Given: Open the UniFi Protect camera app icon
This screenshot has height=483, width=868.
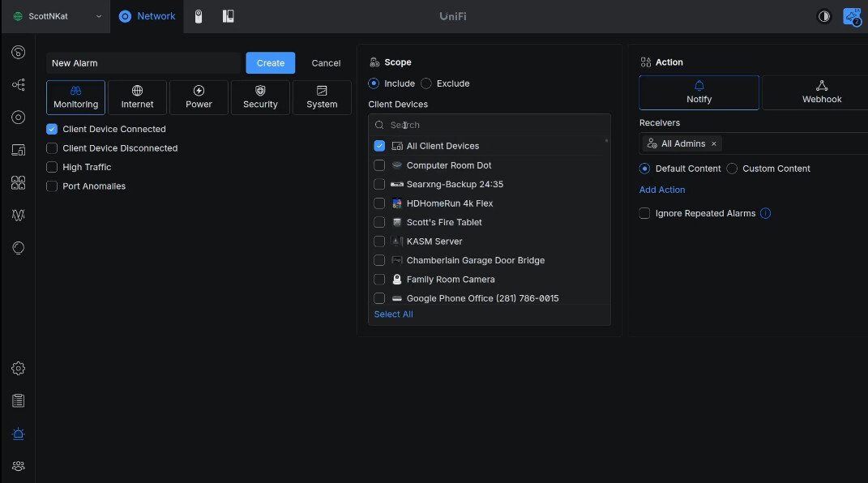Looking at the screenshot, I should click(199, 16).
